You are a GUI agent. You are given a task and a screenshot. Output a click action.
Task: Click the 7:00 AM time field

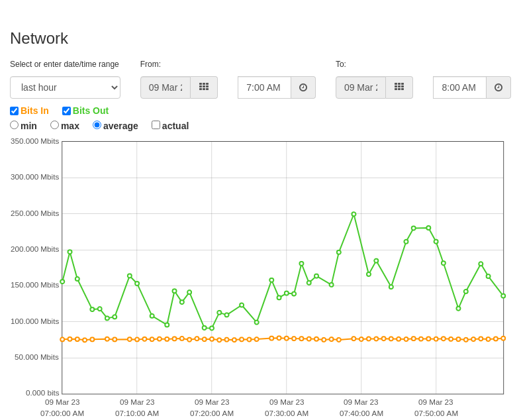point(265,87)
